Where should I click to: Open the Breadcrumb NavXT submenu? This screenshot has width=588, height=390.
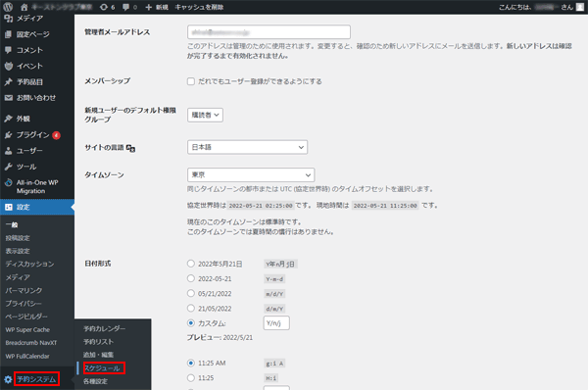[31, 343]
